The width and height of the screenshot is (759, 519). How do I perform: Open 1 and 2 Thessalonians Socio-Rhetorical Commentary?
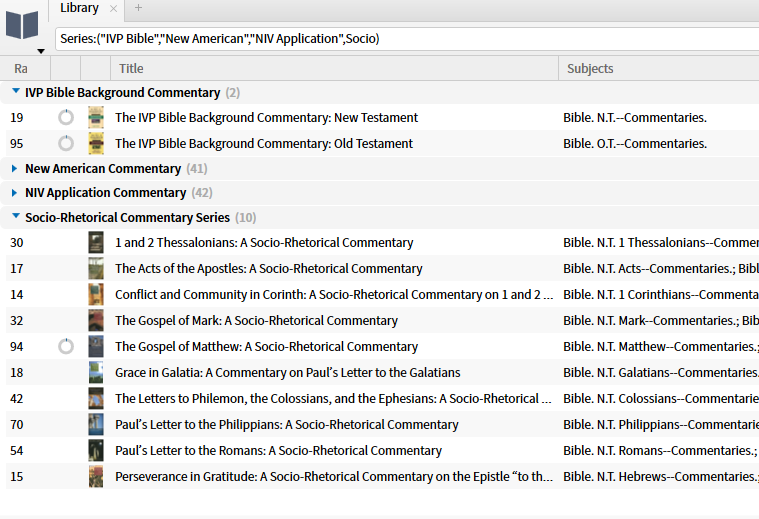click(264, 243)
